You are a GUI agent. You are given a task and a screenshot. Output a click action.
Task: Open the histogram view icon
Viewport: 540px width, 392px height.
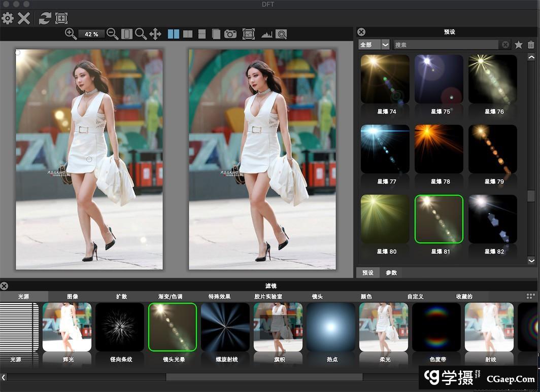click(x=266, y=34)
